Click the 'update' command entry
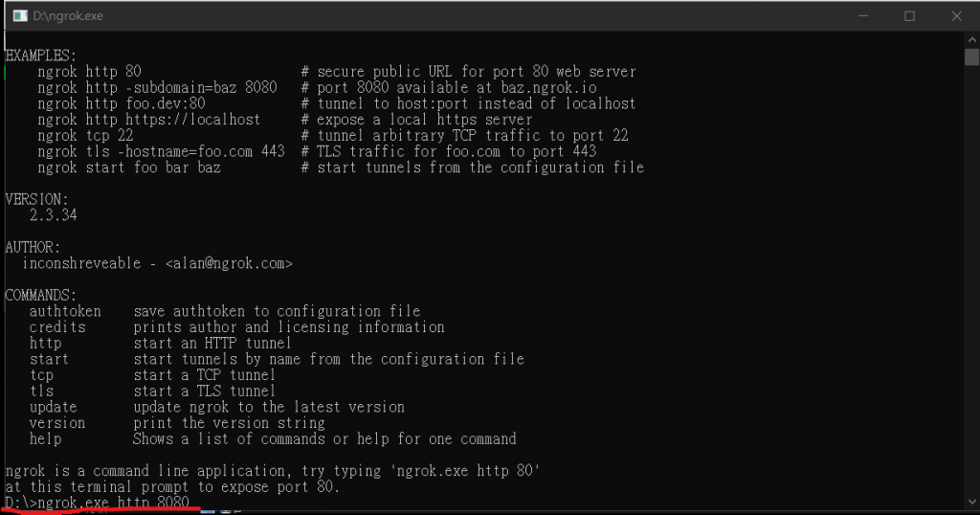The height and width of the screenshot is (515, 980). 54,407
